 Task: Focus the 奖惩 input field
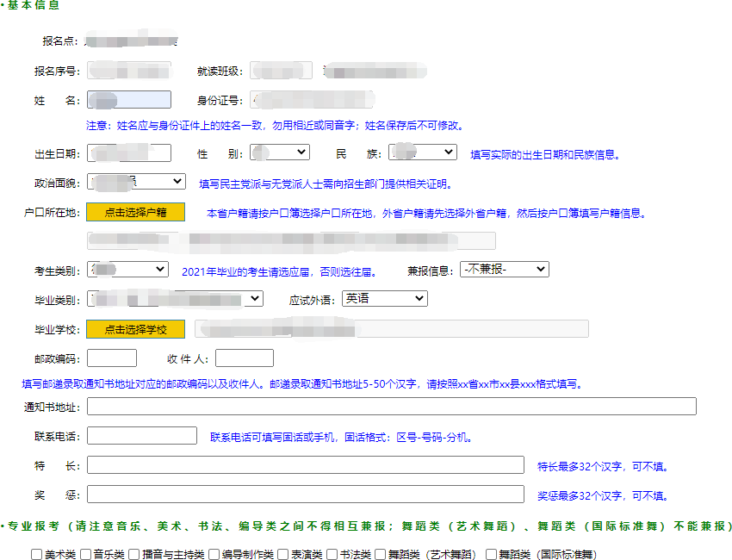pyautogui.click(x=305, y=495)
